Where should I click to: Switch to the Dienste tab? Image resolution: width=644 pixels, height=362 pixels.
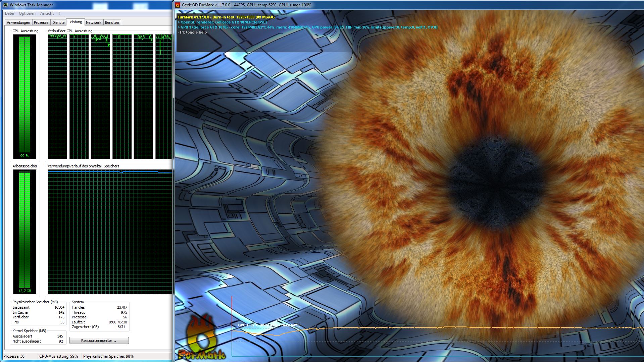pyautogui.click(x=58, y=22)
